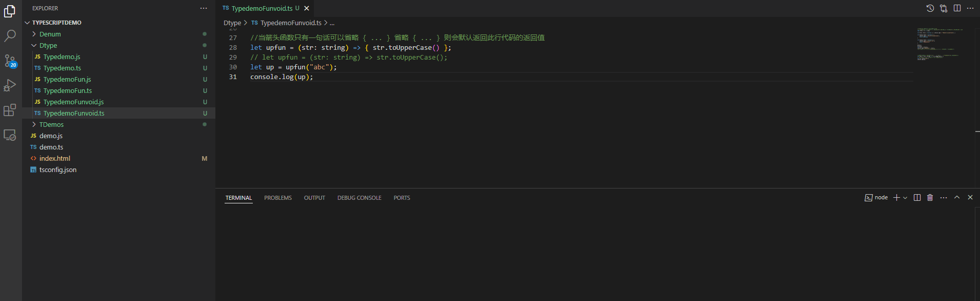This screenshot has width=980, height=301.
Task: Open Explorer panel more actions menu
Action: (x=204, y=8)
